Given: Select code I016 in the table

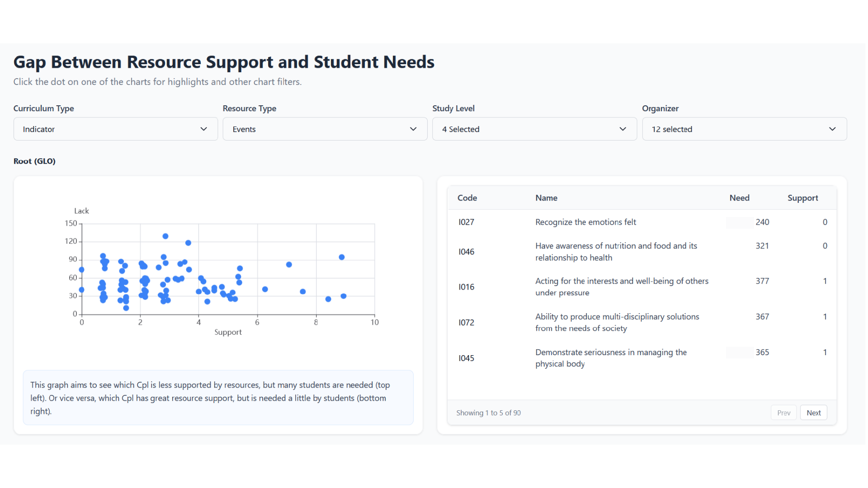Looking at the screenshot, I should [x=466, y=287].
